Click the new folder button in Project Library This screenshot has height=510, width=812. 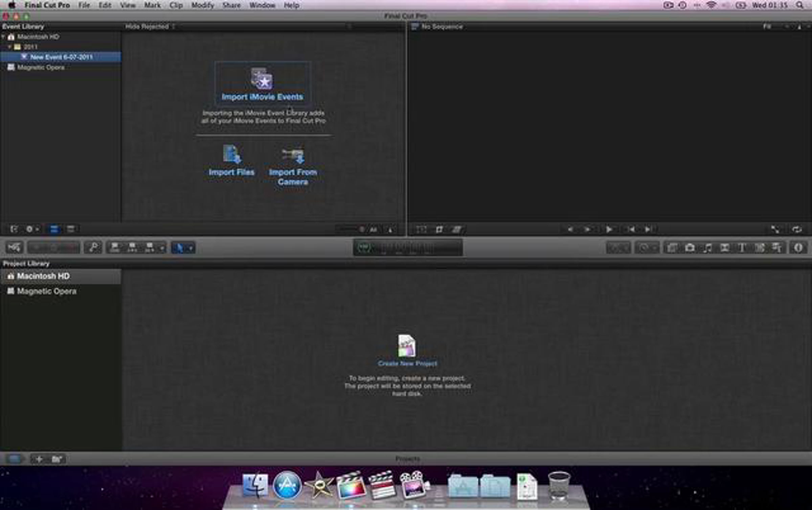tap(57, 459)
